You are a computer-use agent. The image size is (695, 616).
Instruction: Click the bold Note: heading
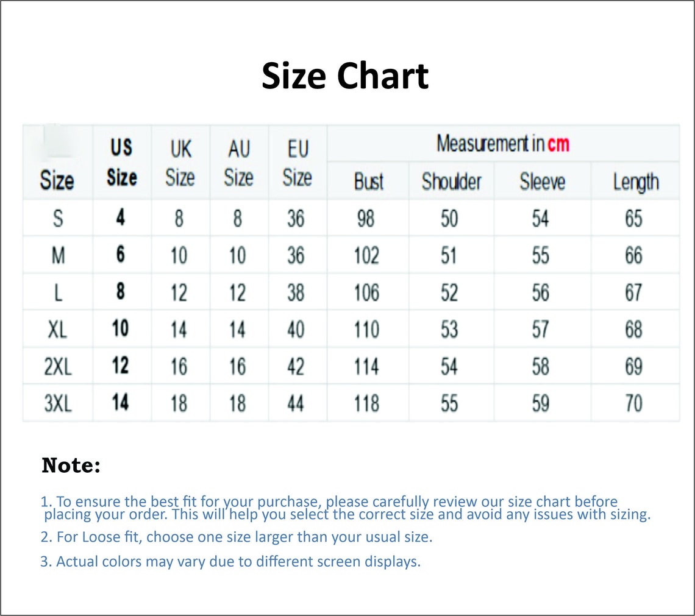coord(71,466)
